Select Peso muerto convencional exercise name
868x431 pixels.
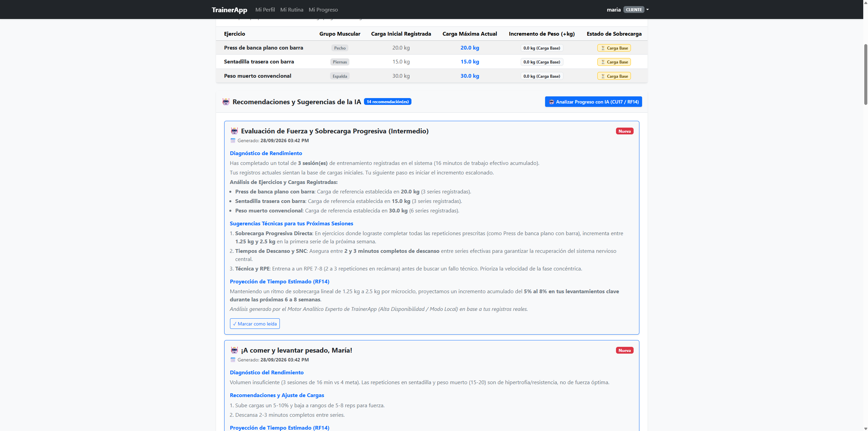point(257,76)
